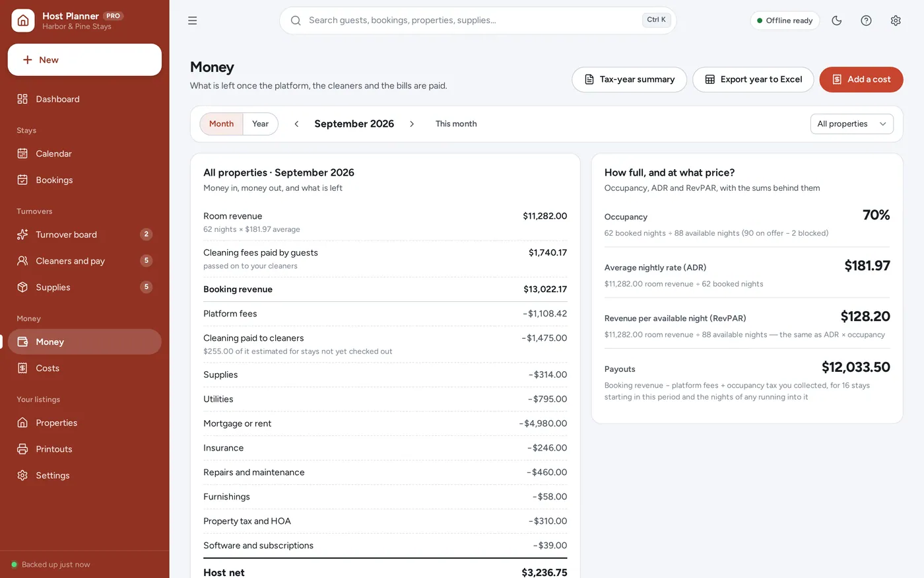Click the sidebar Settings gear icon
This screenshot has width=924, height=578.
tap(22, 476)
